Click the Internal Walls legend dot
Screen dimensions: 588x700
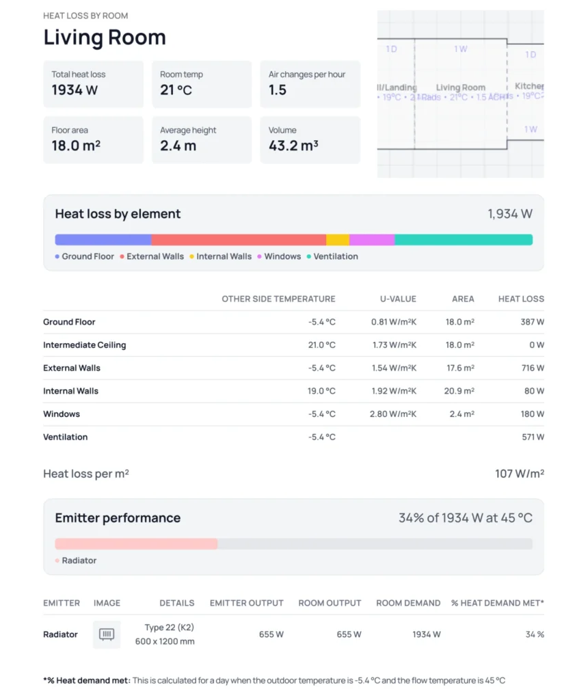tap(192, 257)
